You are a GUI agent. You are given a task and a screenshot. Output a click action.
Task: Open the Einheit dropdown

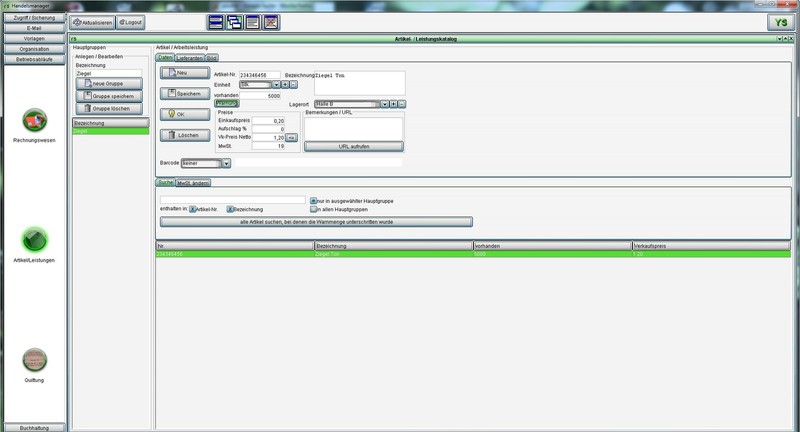tap(276, 85)
